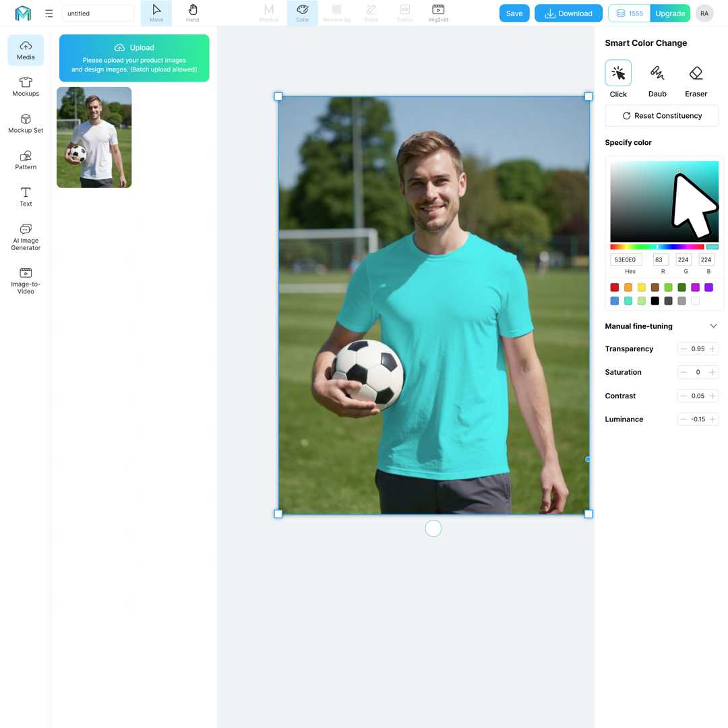Select the Color tool in the top toolbar
728x728 pixels.
coord(303,13)
